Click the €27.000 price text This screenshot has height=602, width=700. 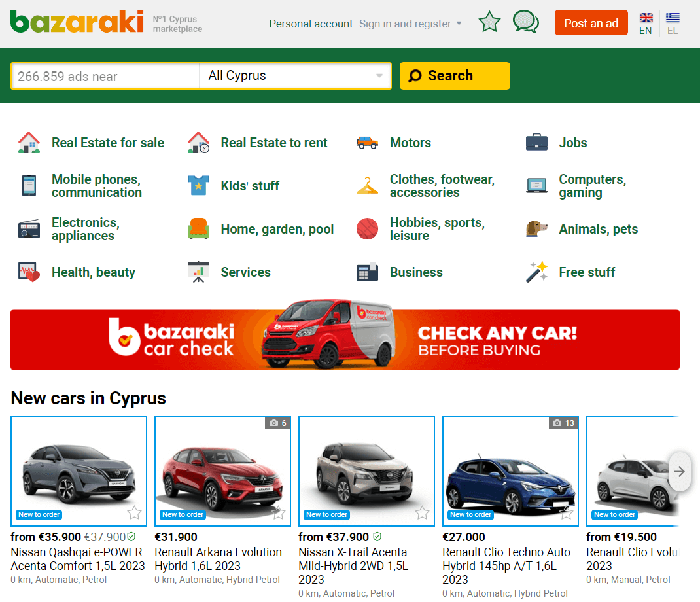(464, 537)
